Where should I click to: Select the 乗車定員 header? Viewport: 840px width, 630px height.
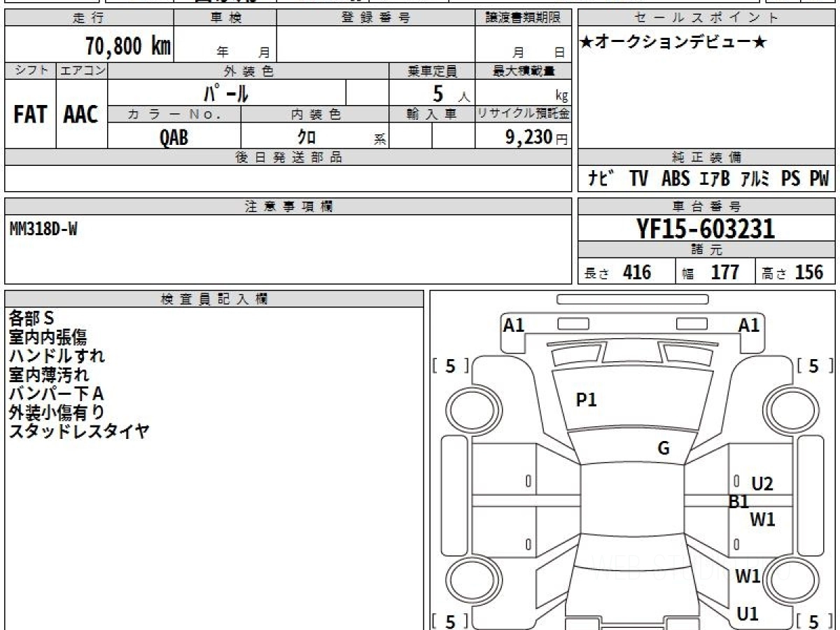[432, 71]
